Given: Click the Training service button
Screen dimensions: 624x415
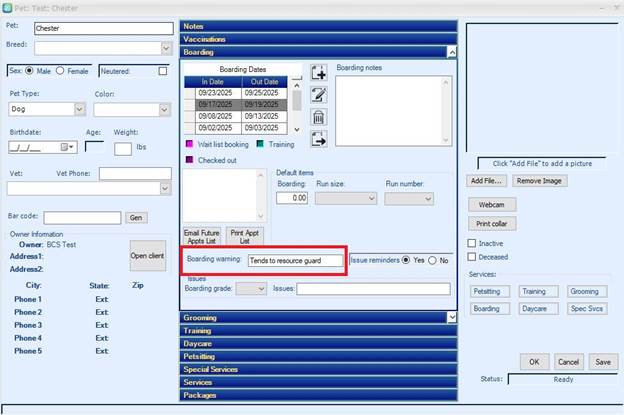Looking at the screenshot, I should [x=538, y=291].
